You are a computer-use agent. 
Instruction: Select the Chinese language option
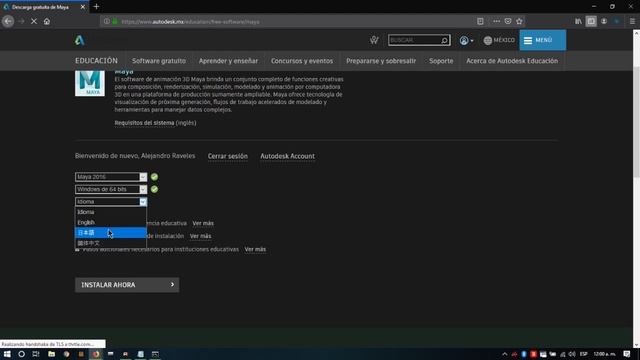coord(111,243)
